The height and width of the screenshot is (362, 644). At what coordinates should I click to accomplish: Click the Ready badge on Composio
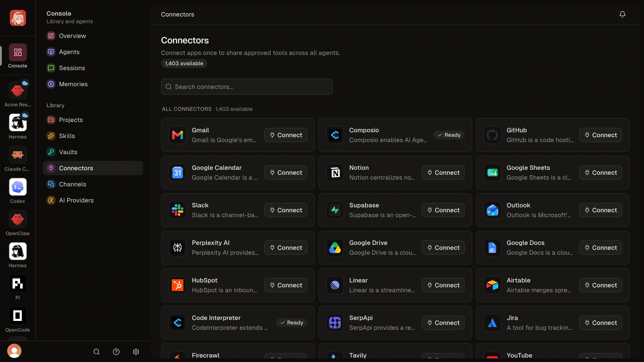click(449, 135)
